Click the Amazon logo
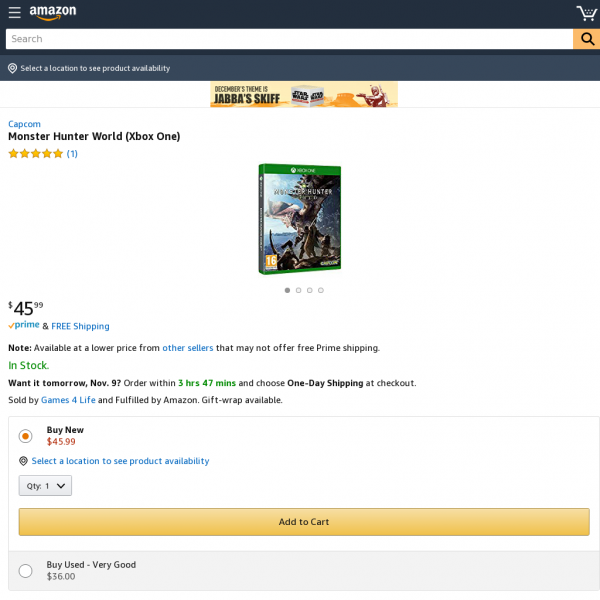This screenshot has height=600, width=600. 53,13
